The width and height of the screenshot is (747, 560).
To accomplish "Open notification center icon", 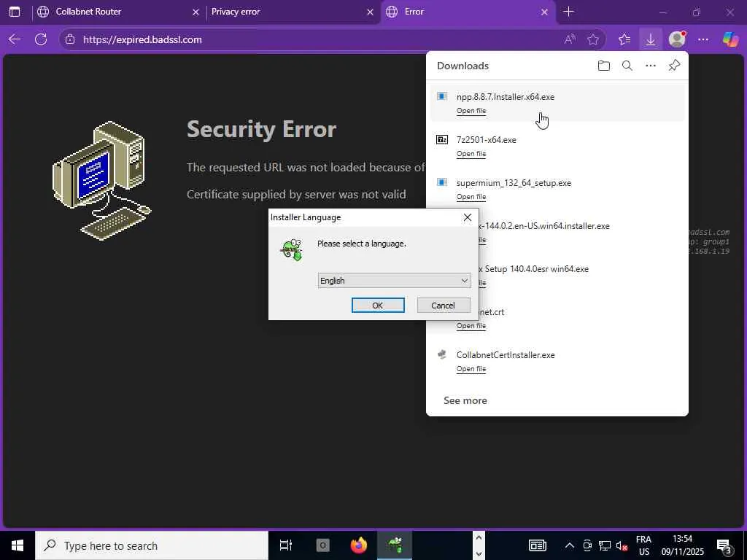I will coord(724,545).
